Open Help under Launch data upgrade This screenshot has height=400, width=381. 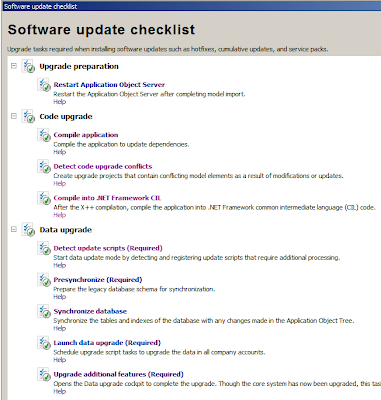[x=60, y=360]
